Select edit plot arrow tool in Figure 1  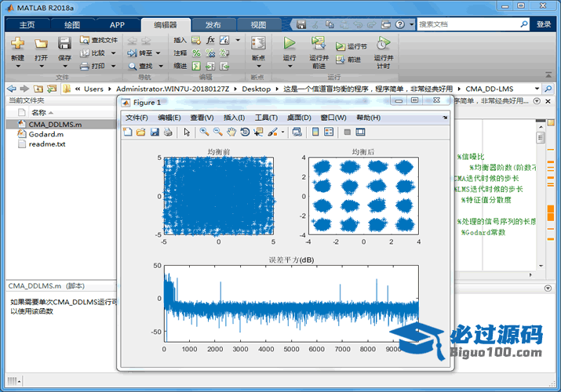(x=187, y=132)
